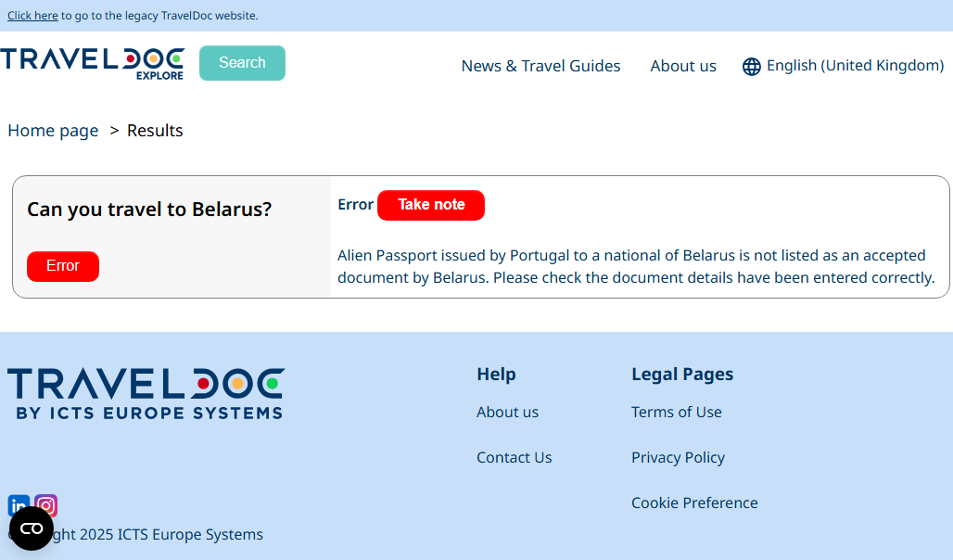Open the Contact Us footer link
This screenshot has height=560, width=953.
point(514,457)
